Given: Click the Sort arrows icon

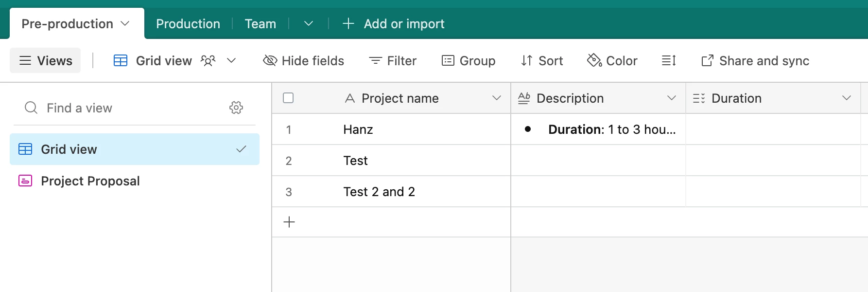Looking at the screenshot, I should 527,61.
